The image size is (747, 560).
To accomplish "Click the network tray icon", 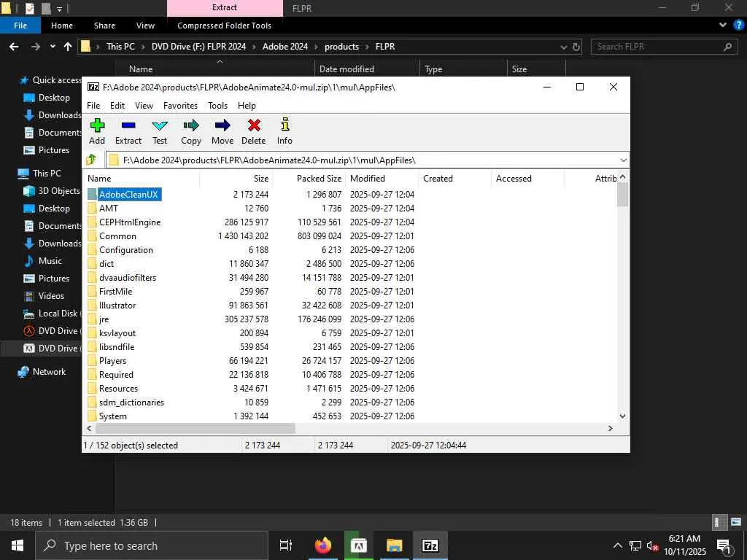I will (x=635, y=545).
